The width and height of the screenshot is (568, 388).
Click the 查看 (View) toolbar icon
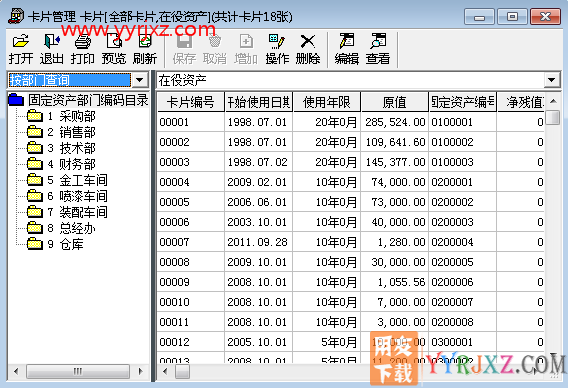coord(378,49)
